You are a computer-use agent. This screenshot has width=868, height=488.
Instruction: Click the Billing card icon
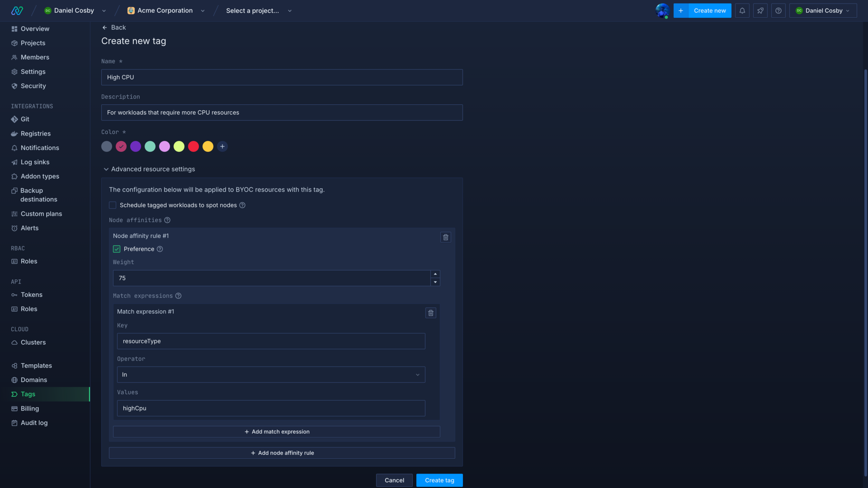(14, 408)
